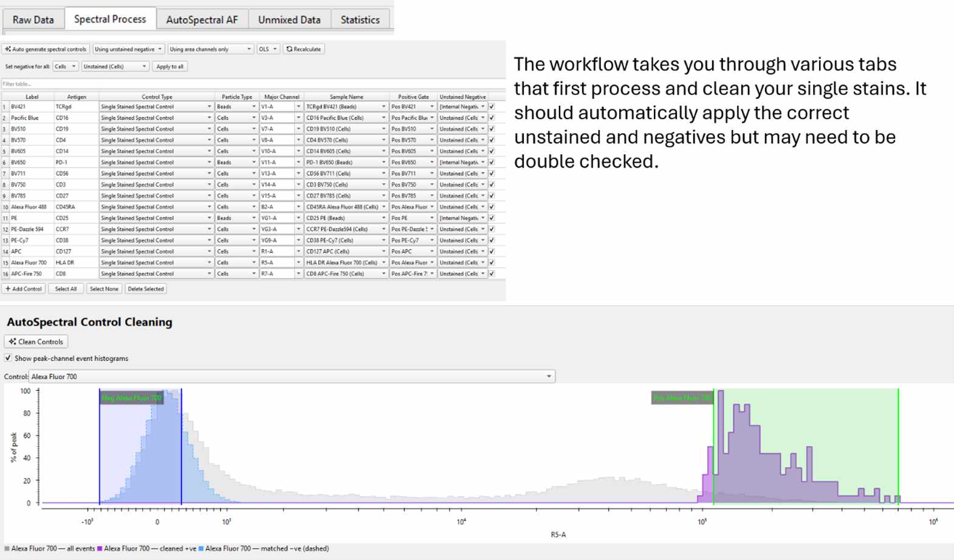Click the Filter table input field
Image resolution: width=954 pixels, height=560 pixels.
[253, 84]
